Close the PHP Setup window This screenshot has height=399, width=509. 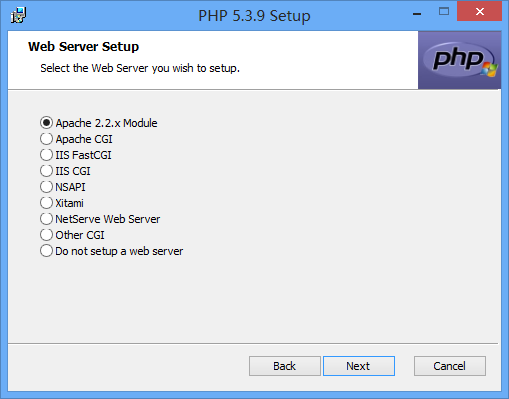tap(479, 12)
